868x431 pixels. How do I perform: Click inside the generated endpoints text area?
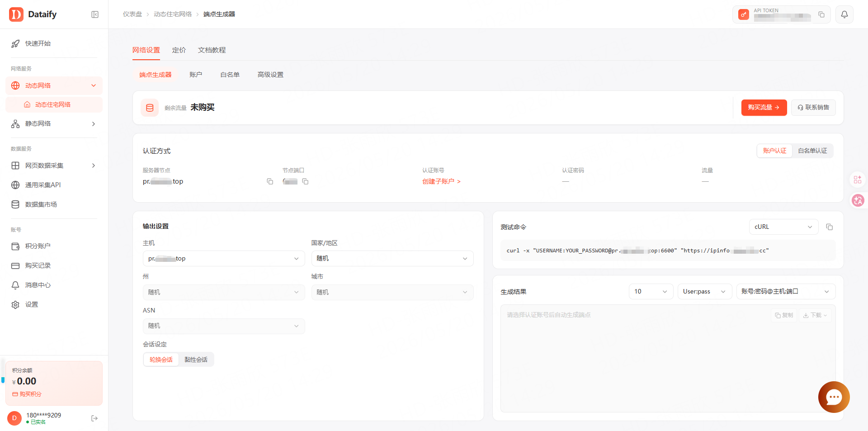coord(668,359)
